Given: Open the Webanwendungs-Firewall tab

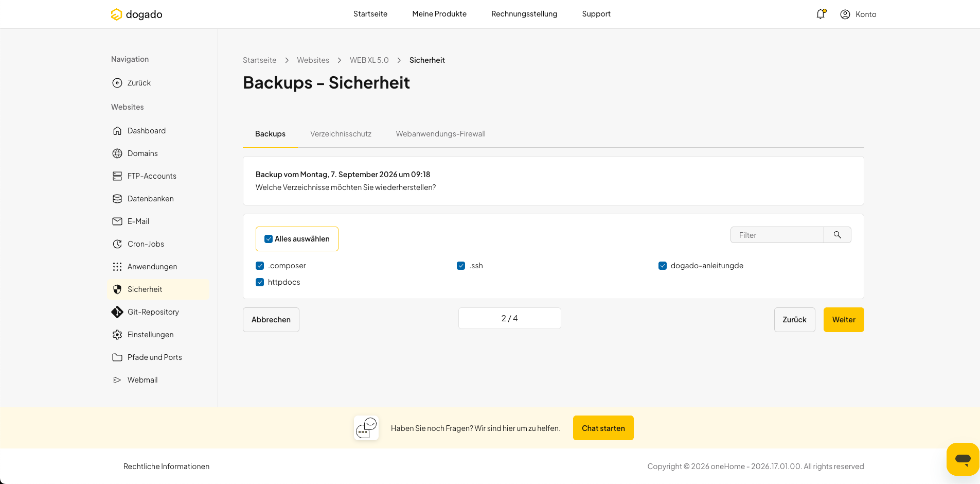Looking at the screenshot, I should click(x=441, y=134).
